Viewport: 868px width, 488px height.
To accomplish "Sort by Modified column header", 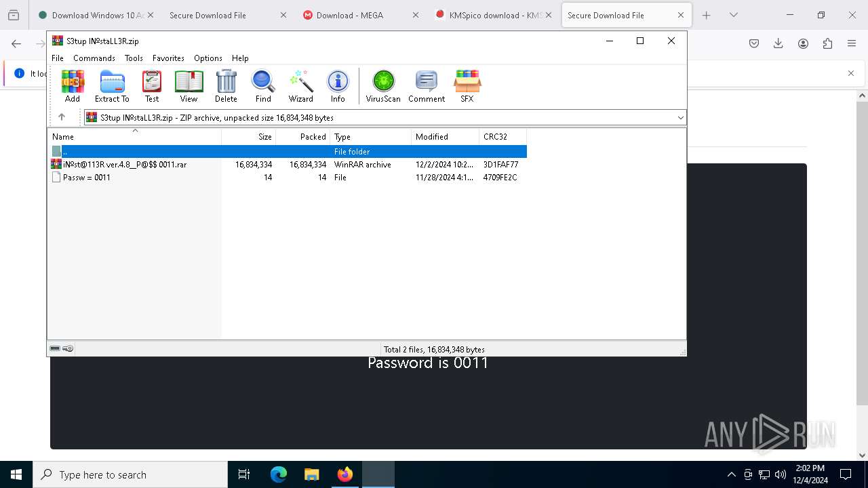I will (446, 137).
